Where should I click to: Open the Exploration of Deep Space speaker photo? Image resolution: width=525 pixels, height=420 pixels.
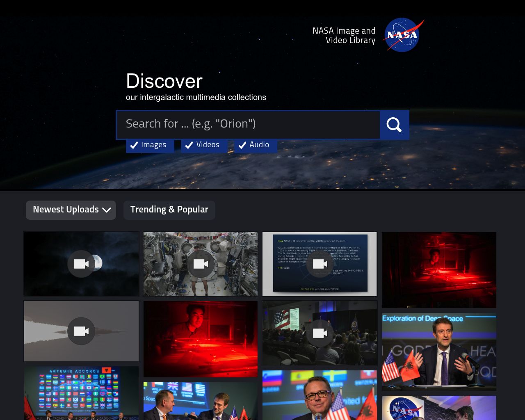[439, 352]
